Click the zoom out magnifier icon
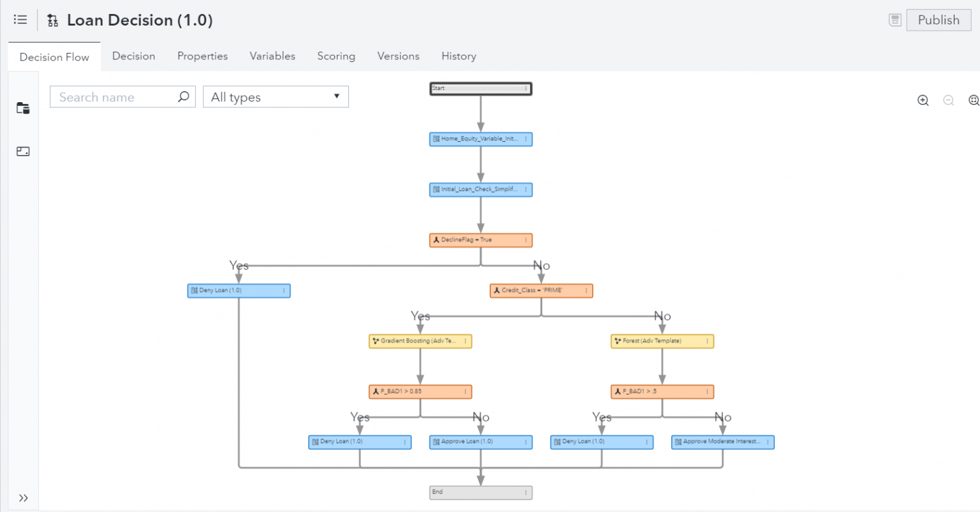 (948, 100)
